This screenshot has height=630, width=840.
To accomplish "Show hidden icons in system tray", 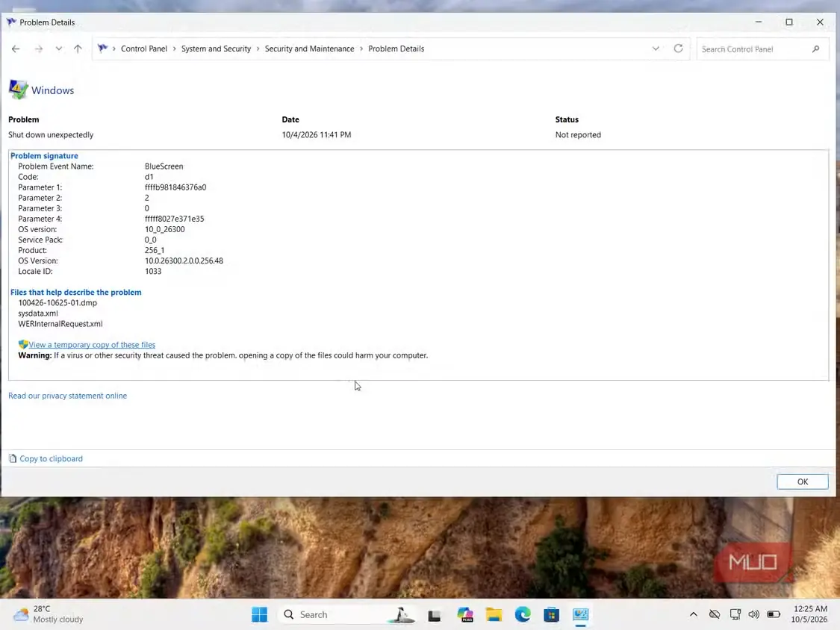I will click(x=693, y=614).
